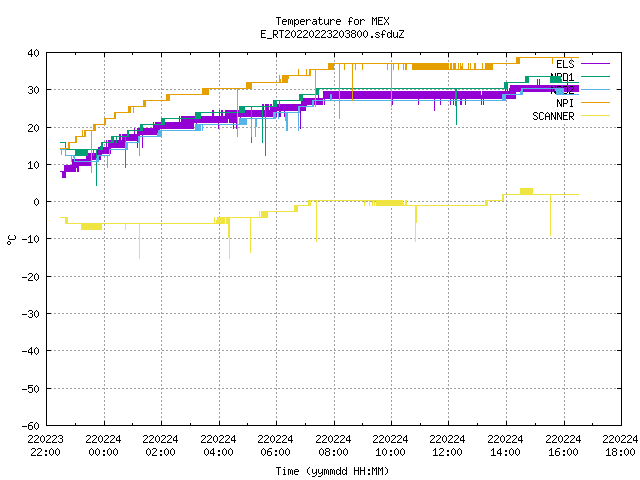Click the x-axis tick label 220224 12:00
This screenshot has width=640, height=480.
[448, 446]
